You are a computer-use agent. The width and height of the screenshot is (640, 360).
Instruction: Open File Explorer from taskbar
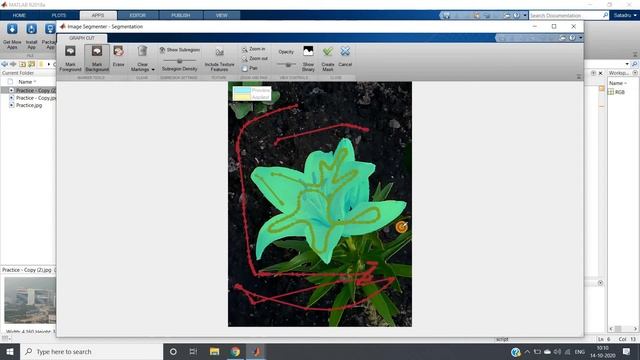pyautogui.click(x=214, y=351)
